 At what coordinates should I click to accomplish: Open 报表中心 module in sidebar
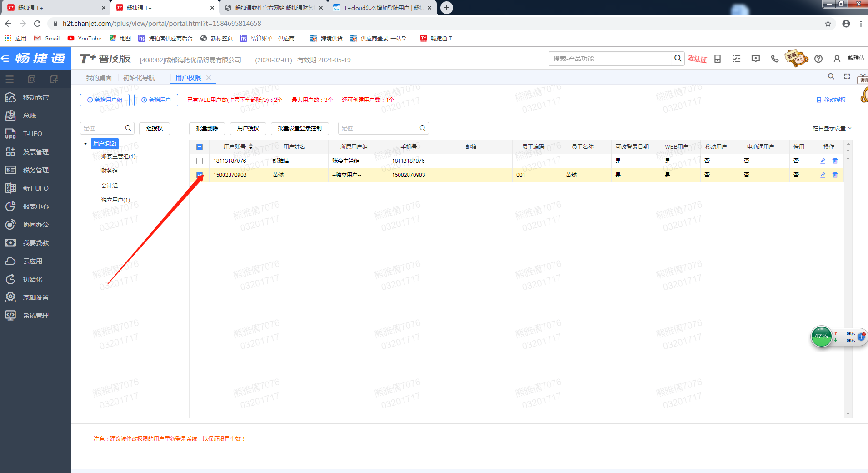coord(35,206)
